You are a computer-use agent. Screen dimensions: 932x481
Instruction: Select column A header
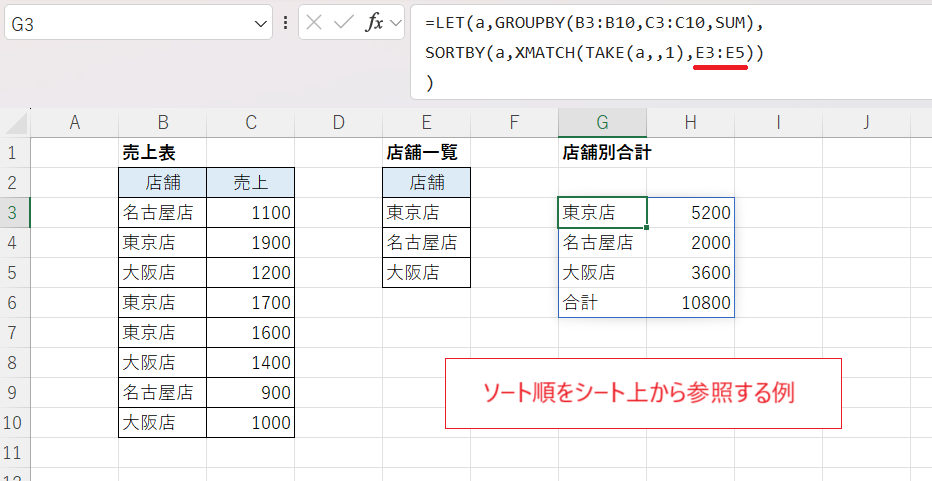click(x=74, y=123)
